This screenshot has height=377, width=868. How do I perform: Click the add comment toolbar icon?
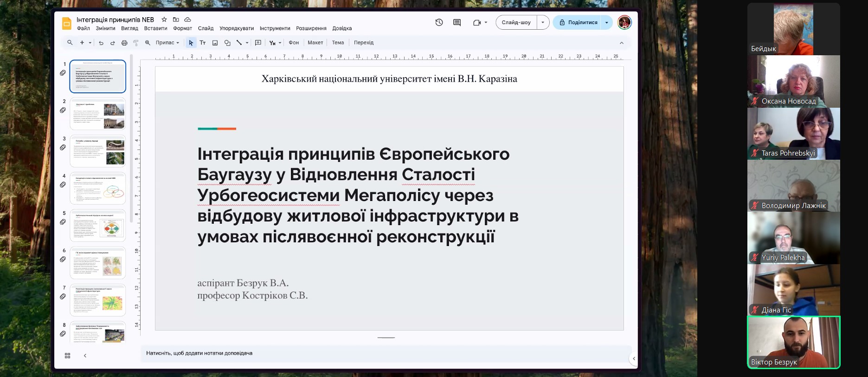(x=258, y=43)
